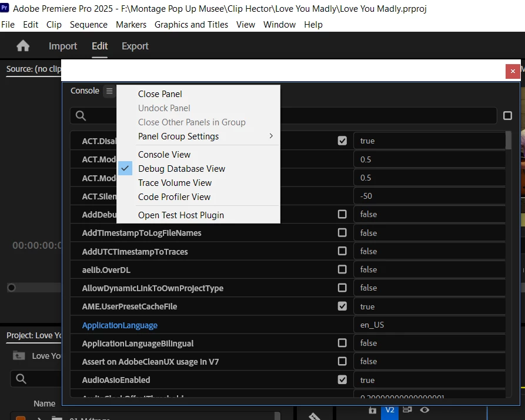The width and height of the screenshot is (525, 420).
Task: Check the AddDebu row checkbox
Action: point(342,214)
